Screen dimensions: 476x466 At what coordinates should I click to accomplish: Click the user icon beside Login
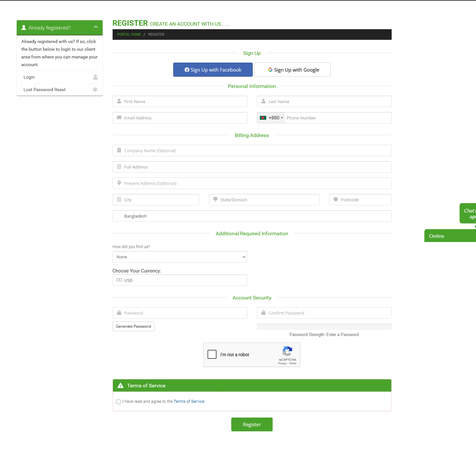tap(95, 77)
